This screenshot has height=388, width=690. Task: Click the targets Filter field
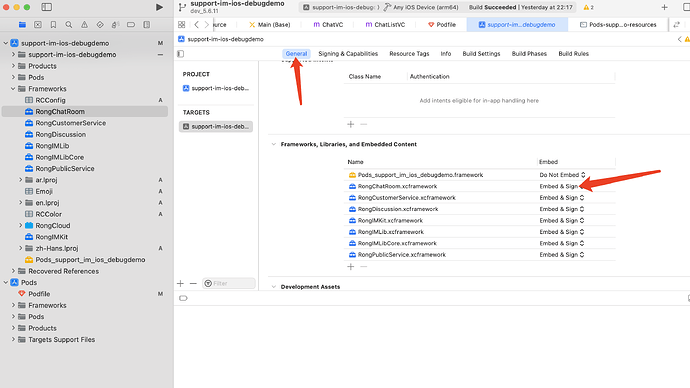(x=229, y=283)
